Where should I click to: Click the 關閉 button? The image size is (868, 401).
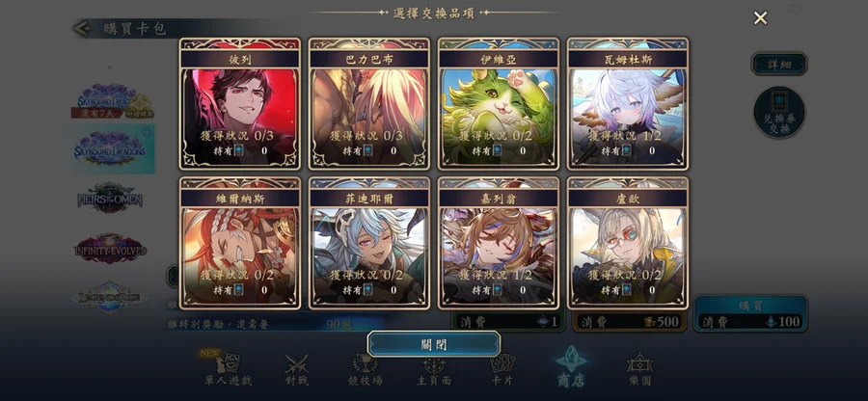434,344
